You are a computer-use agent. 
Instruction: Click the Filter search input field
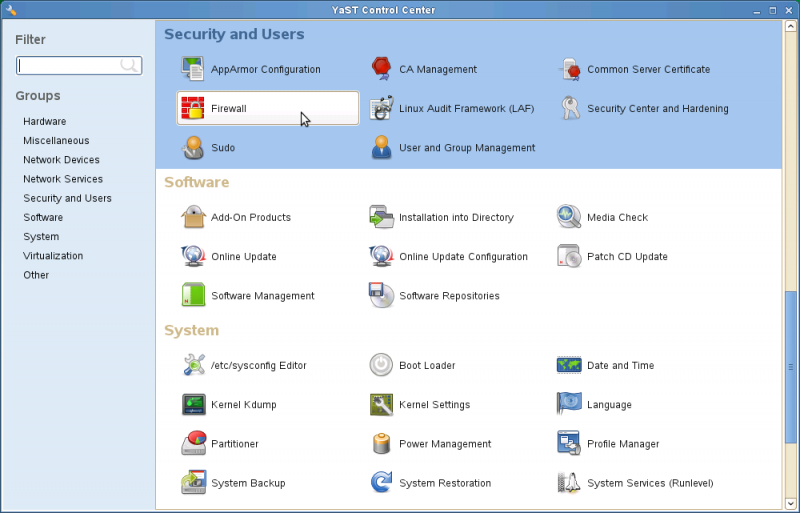click(x=79, y=65)
